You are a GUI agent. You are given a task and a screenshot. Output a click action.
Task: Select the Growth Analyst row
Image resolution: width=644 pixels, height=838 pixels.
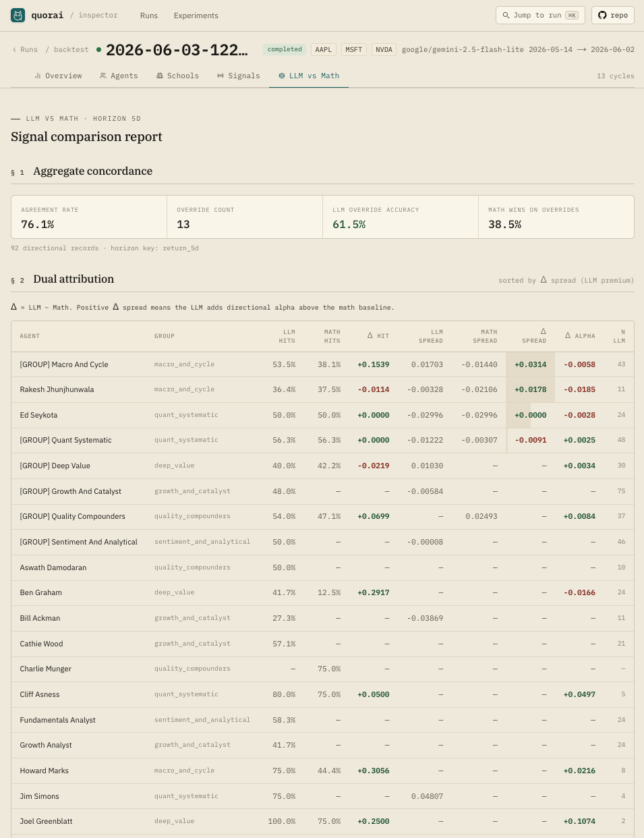point(322,745)
